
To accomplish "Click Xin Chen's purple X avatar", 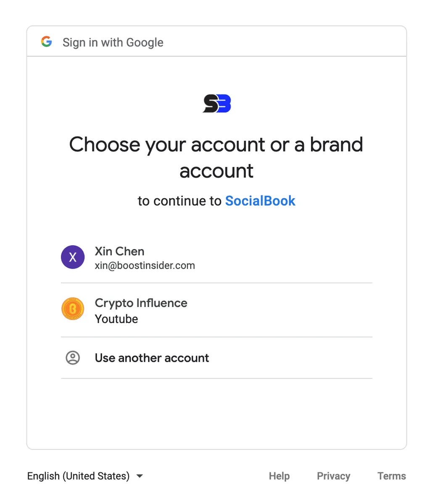I will [x=73, y=257].
